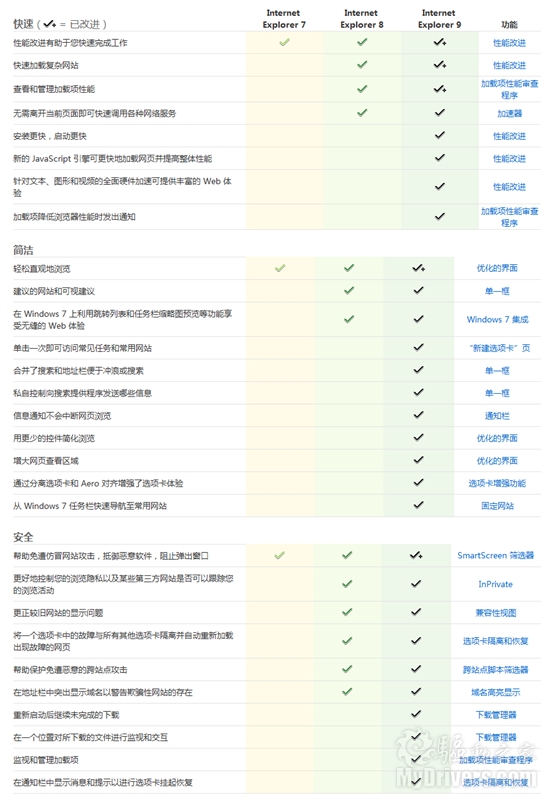Click the IE9 checkmark in 安装更快，启动更快 row
This screenshot has width=550, height=801.
(440, 135)
